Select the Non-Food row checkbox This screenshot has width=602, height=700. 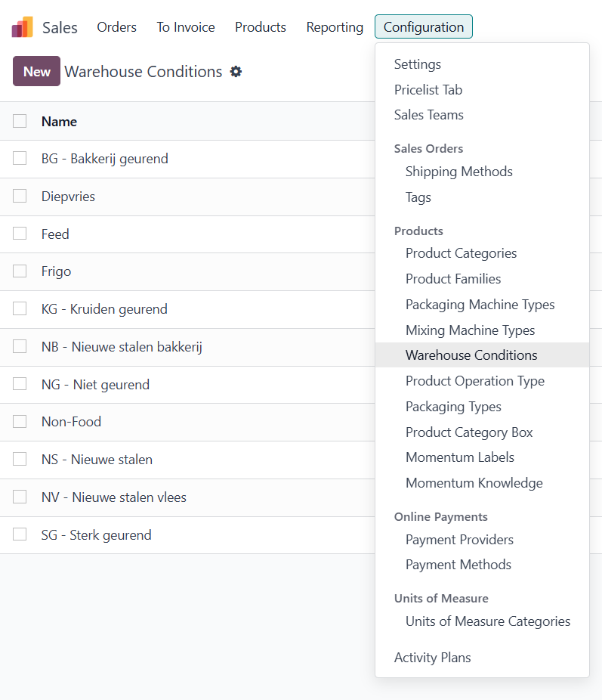[x=20, y=421]
